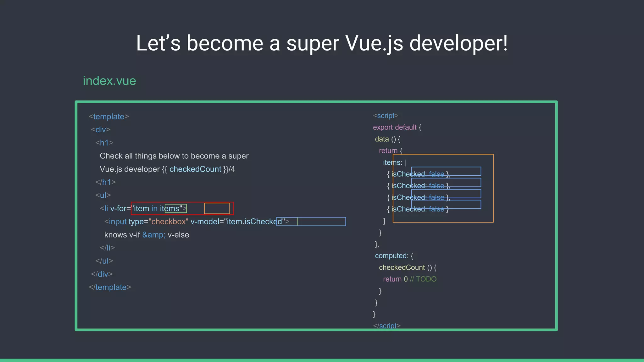The width and height of the screenshot is (644, 362).
Task: Click the opening '<ul>' tag
Action: (x=103, y=195)
